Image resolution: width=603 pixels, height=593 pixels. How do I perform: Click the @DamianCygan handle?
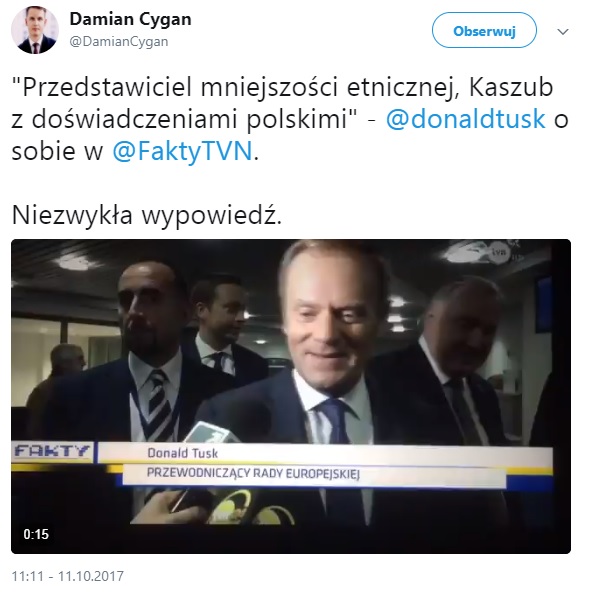click(118, 42)
